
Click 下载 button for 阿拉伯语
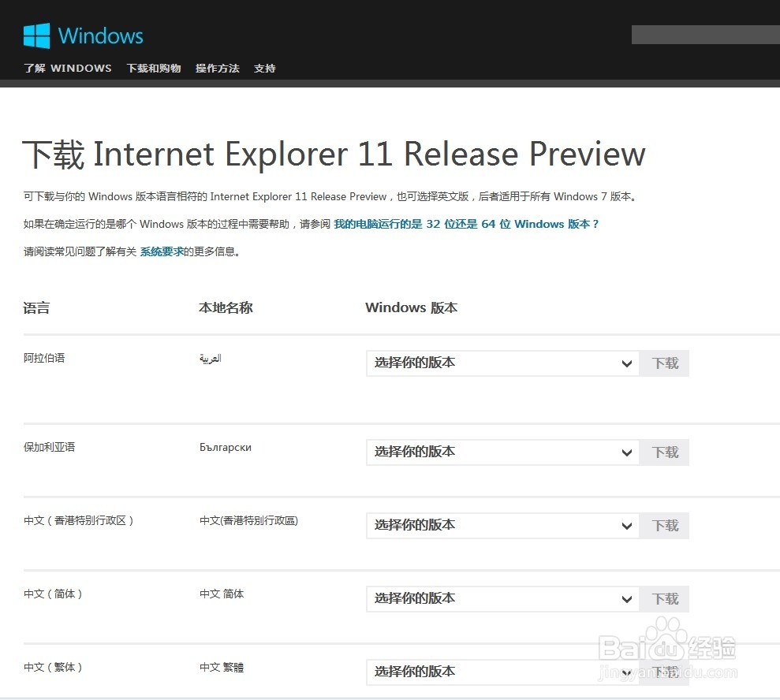(x=665, y=363)
